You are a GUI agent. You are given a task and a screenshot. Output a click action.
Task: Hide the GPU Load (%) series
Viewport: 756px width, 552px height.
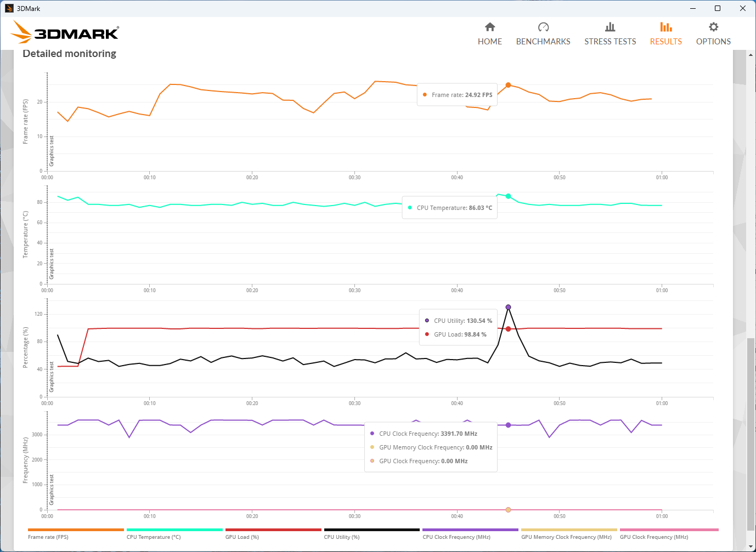click(x=273, y=530)
